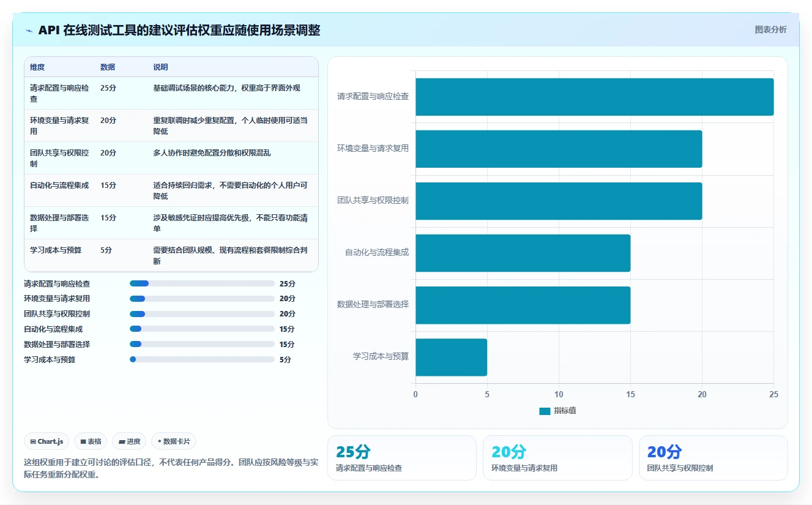Click the 25分 value in the progress list
Viewport: 812px width, 505px height.
click(x=288, y=284)
